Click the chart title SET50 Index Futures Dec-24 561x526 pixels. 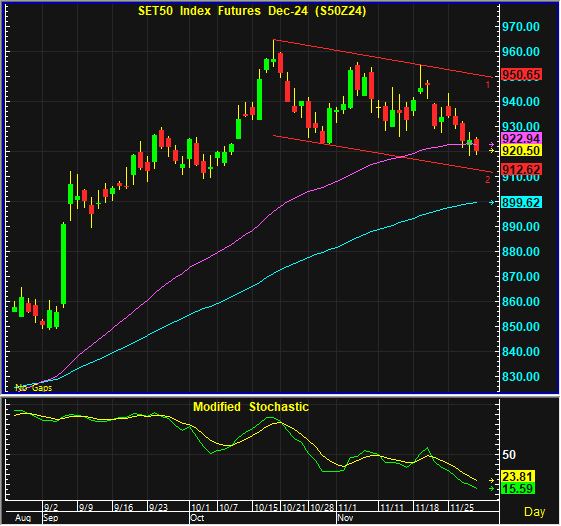point(252,11)
